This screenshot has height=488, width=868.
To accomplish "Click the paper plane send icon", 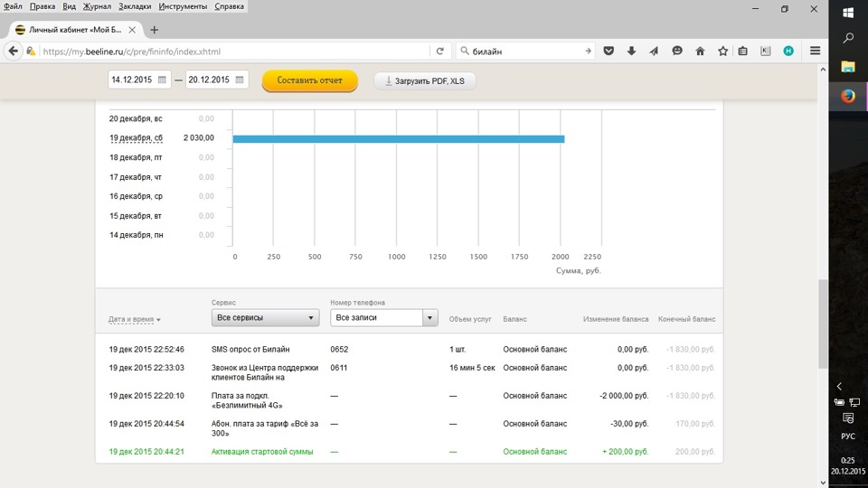I will coord(654,51).
